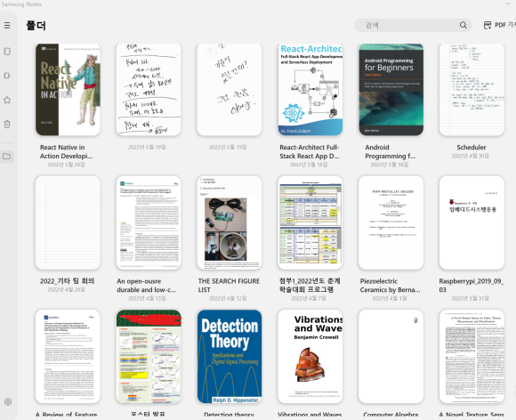
Task: Click date '2022년 4월 7일'
Action: (309, 298)
